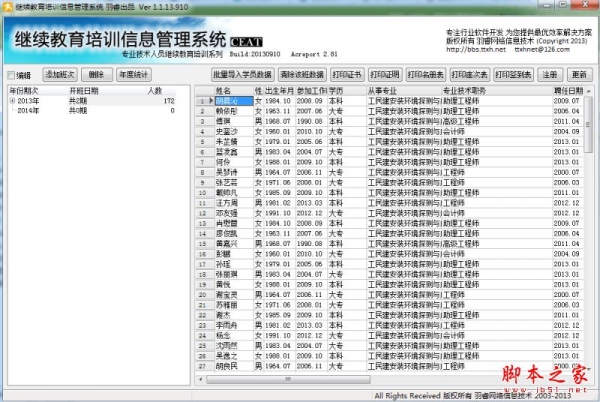600x402 pixels.
Task: Click the vertical scrollbar up arrow
Action: tap(589, 91)
